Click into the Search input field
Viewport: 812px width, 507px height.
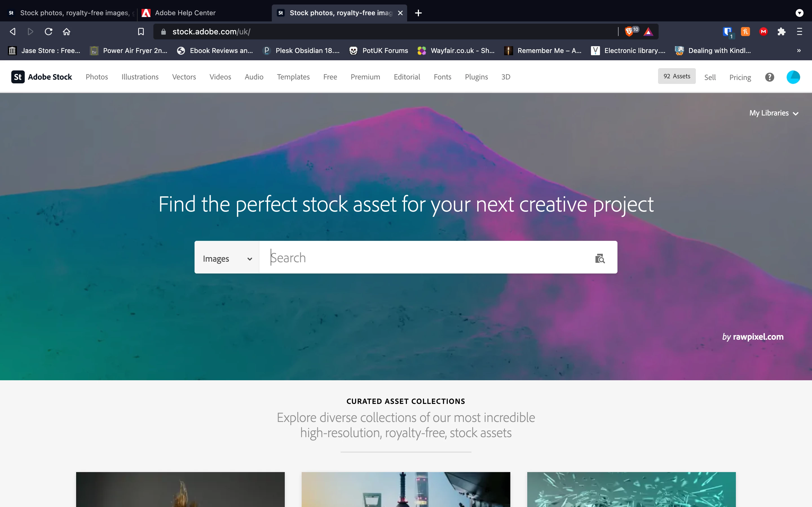[x=426, y=257]
